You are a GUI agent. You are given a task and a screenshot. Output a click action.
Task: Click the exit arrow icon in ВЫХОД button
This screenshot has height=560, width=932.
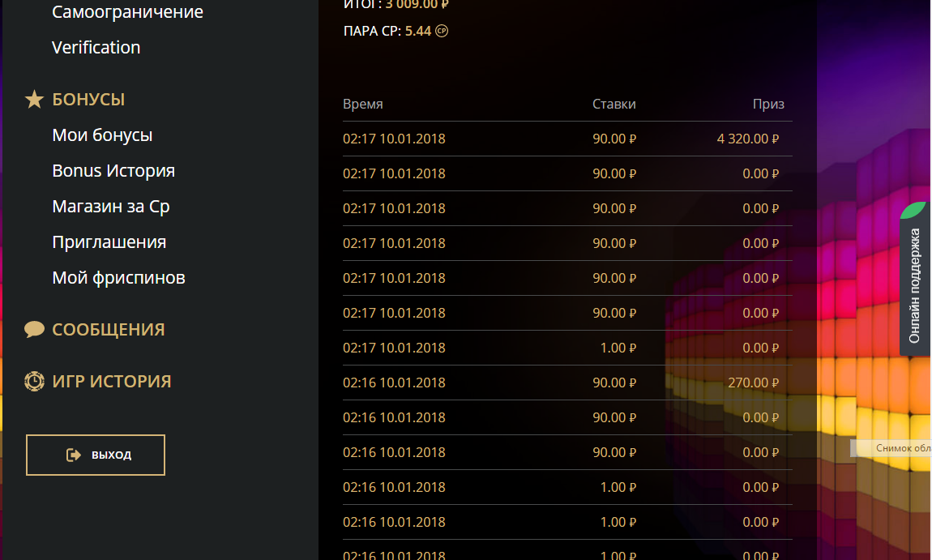pos(74,455)
